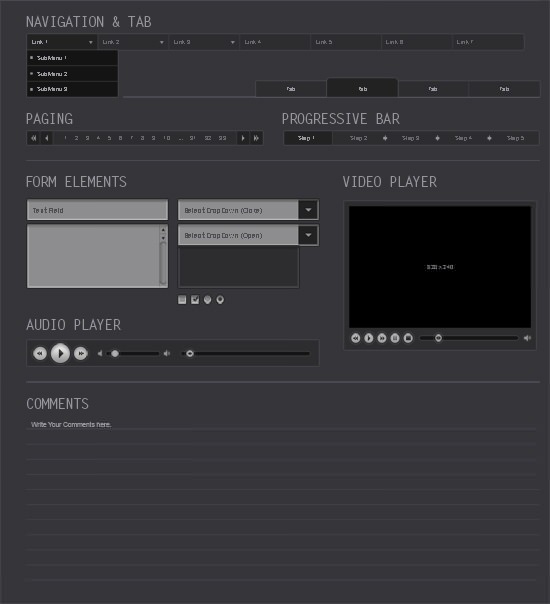Select the second radio button
The height and width of the screenshot is (604, 550).
click(x=220, y=299)
